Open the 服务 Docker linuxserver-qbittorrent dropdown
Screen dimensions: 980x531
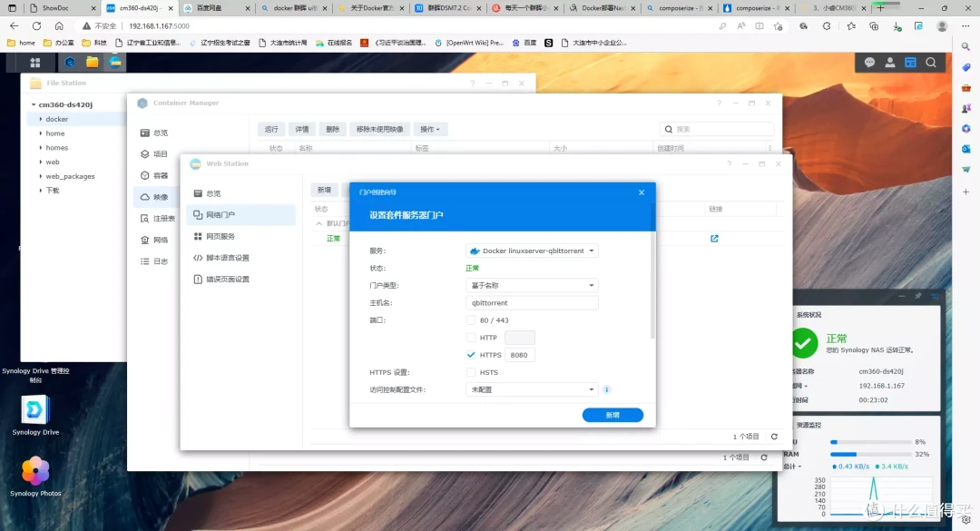(x=532, y=251)
